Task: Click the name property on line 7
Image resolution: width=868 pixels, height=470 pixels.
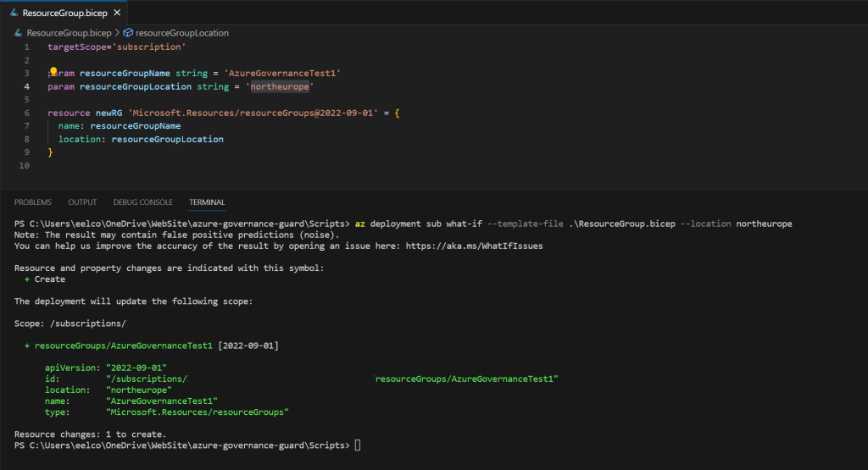Action: pyautogui.click(x=69, y=126)
